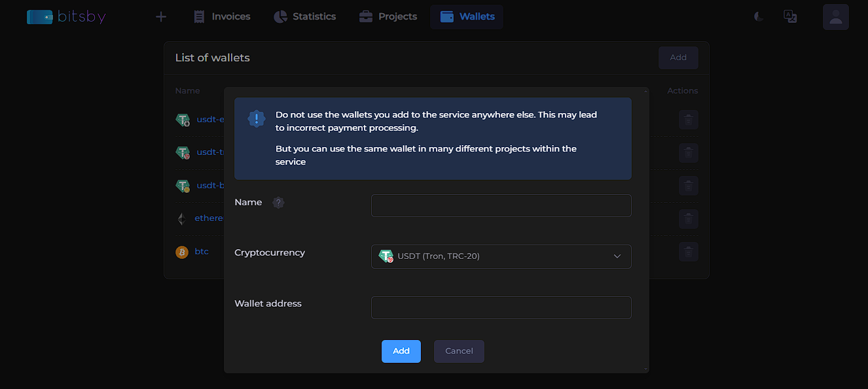
Task: Click trash icon for the ethereum wallet
Action: (x=688, y=218)
